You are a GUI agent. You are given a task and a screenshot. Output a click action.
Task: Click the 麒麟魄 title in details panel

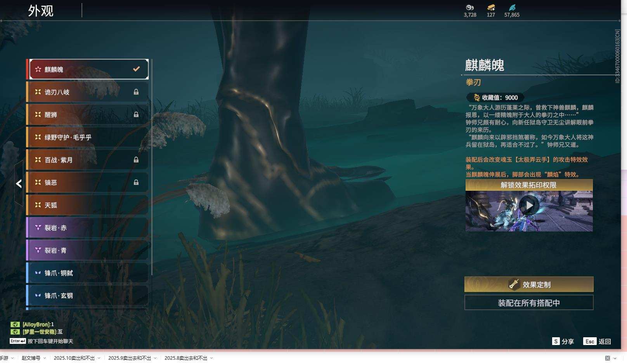click(x=485, y=65)
